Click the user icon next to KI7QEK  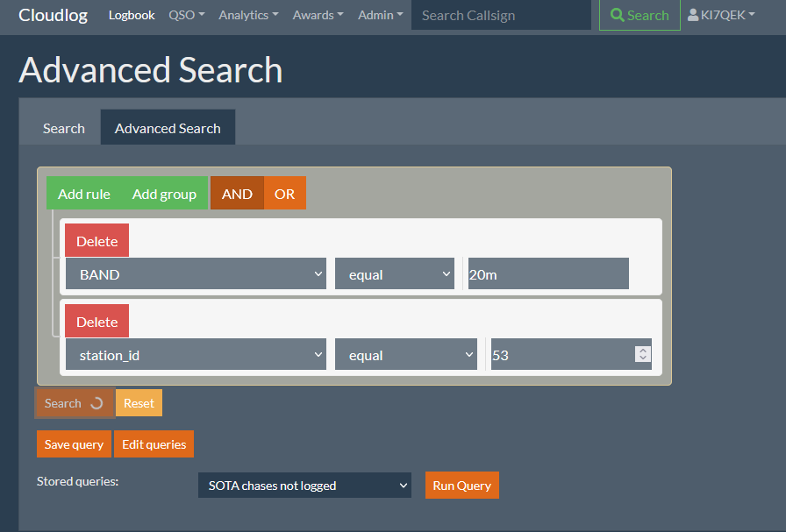pos(696,14)
